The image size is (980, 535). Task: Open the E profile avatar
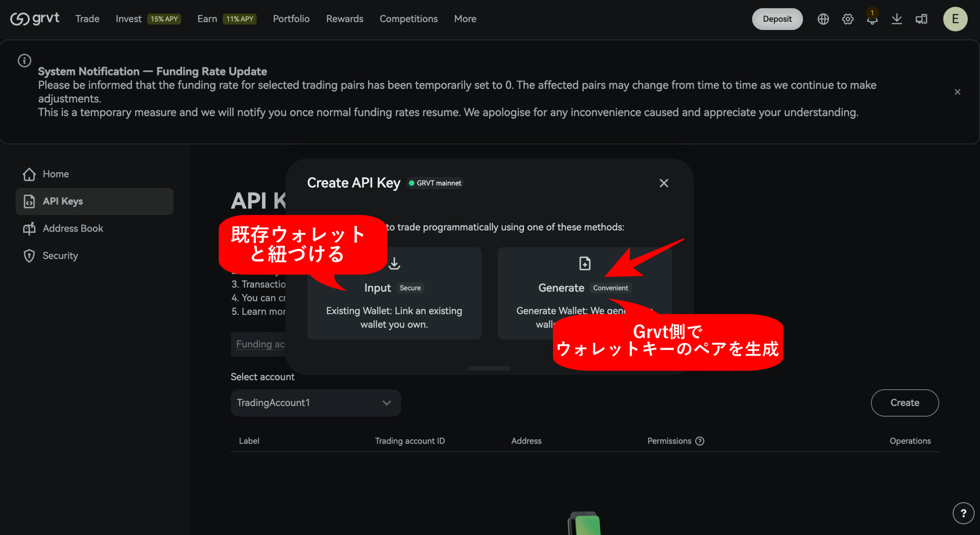tap(955, 19)
